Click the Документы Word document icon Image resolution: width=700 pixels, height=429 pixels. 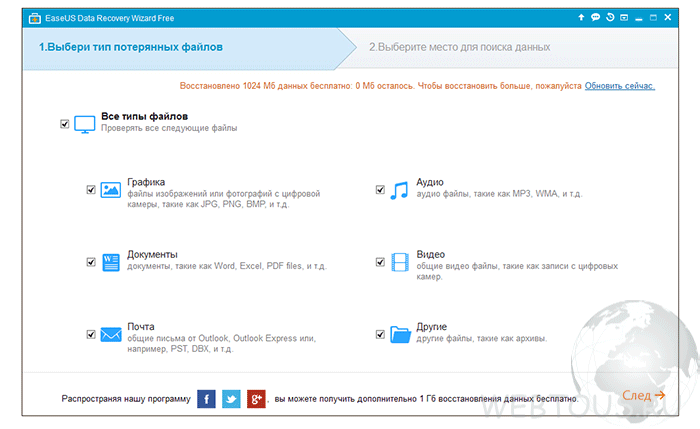coord(111,262)
